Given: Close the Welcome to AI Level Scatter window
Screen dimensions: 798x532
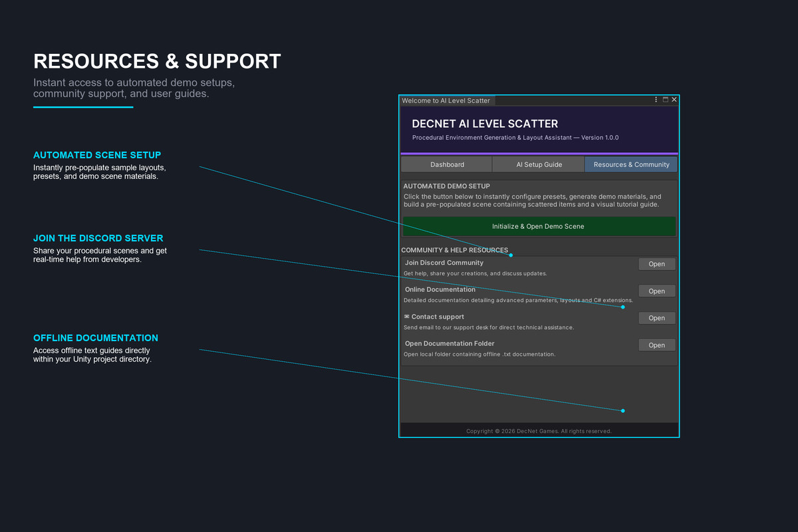Looking at the screenshot, I should point(674,100).
